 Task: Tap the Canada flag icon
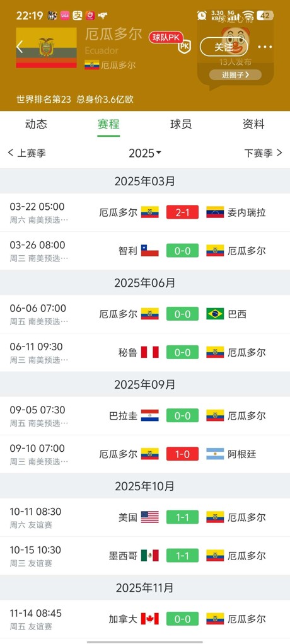click(x=150, y=619)
